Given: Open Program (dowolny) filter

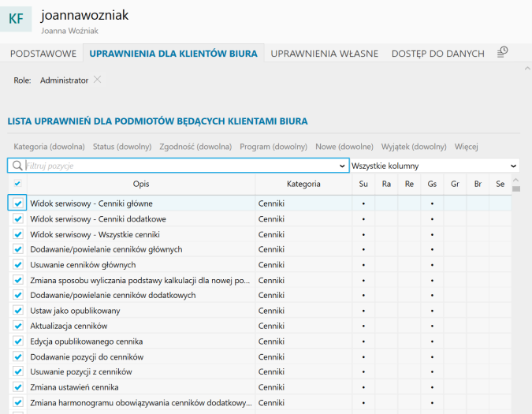Looking at the screenshot, I should pos(273,147).
